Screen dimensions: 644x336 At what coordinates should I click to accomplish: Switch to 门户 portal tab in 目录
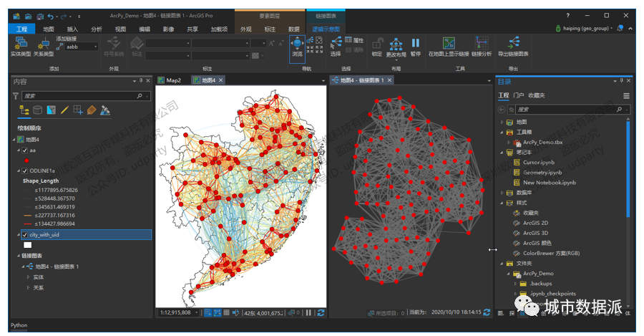click(518, 95)
